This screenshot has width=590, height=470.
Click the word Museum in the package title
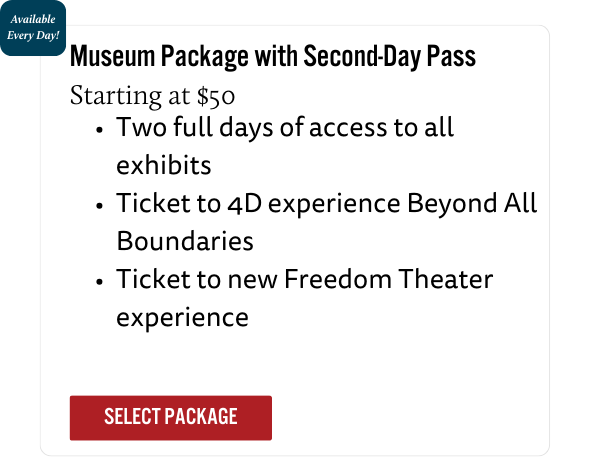[113, 56]
